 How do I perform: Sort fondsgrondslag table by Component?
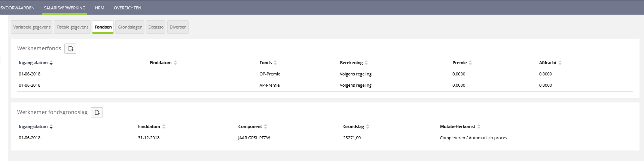click(x=266, y=127)
